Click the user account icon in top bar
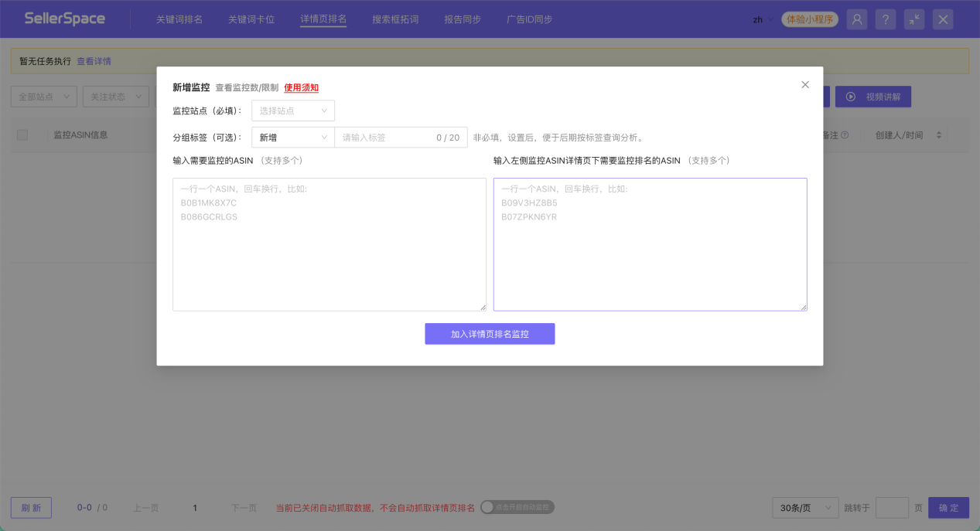The height and width of the screenshot is (531, 980). pos(856,19)
